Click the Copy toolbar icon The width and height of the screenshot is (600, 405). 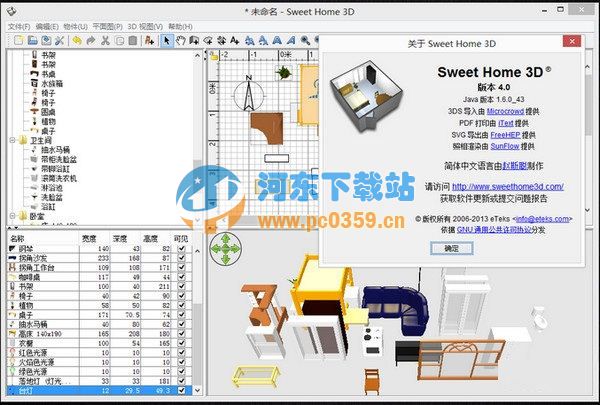[x=119, y=40]
